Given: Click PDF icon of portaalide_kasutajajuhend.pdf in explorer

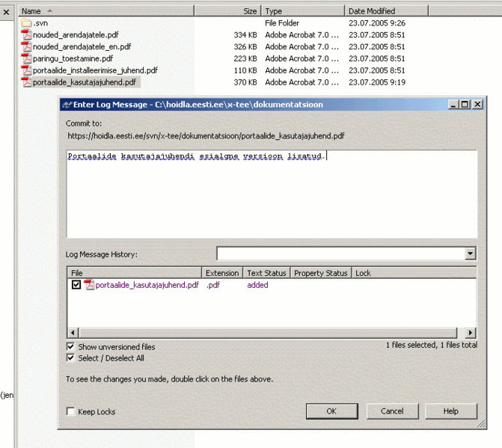Looking at the screenshot, I should [x=26, y=82].
